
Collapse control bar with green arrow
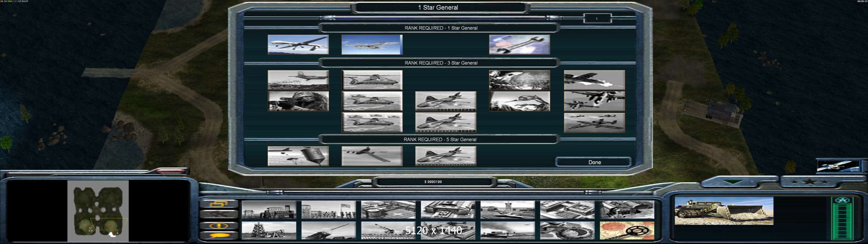coord(732,182)
